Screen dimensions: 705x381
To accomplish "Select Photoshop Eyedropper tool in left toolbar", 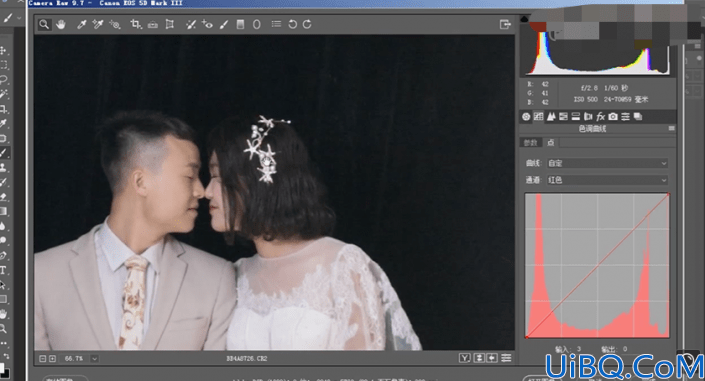I will point(4,123).
